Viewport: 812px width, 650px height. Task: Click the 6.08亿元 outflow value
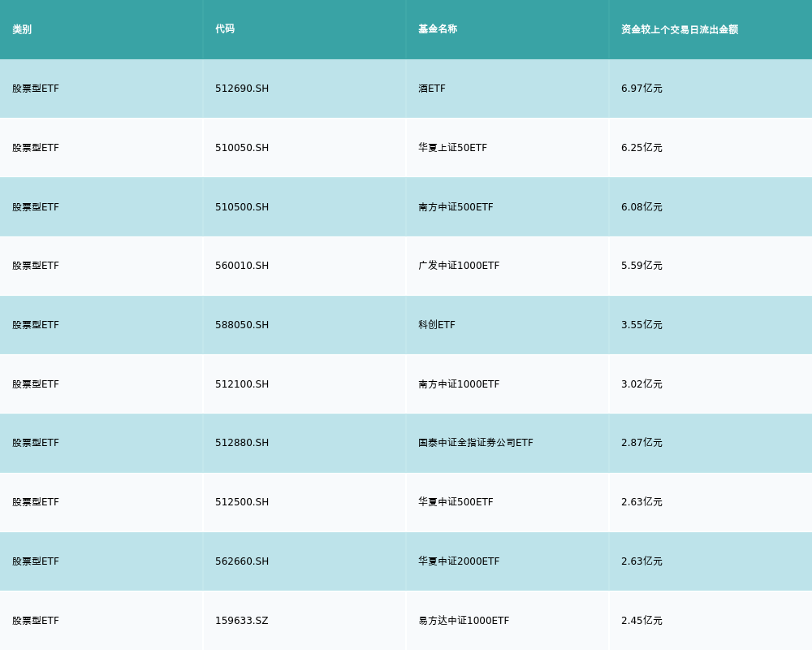[641, 207]
